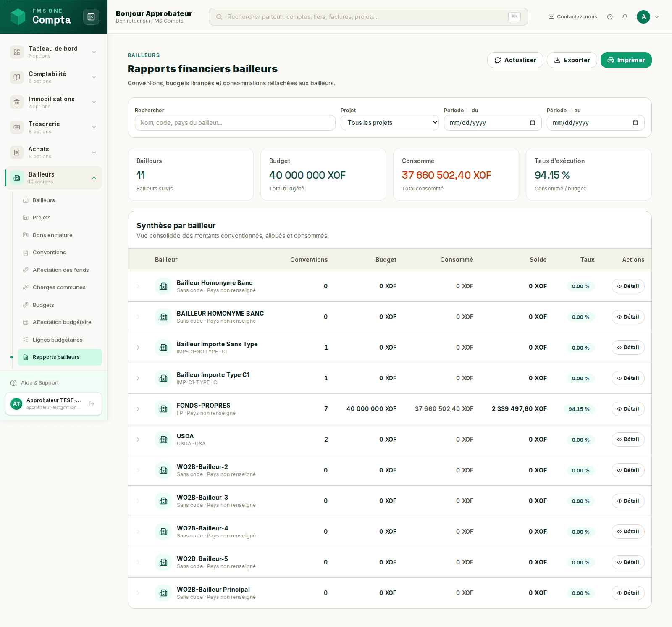Image resolution: width=672 pixels, height=627 pixels.
Task: Click building icon of WO2B-Bailleur Principal row
Action: [x=163, y=593]
